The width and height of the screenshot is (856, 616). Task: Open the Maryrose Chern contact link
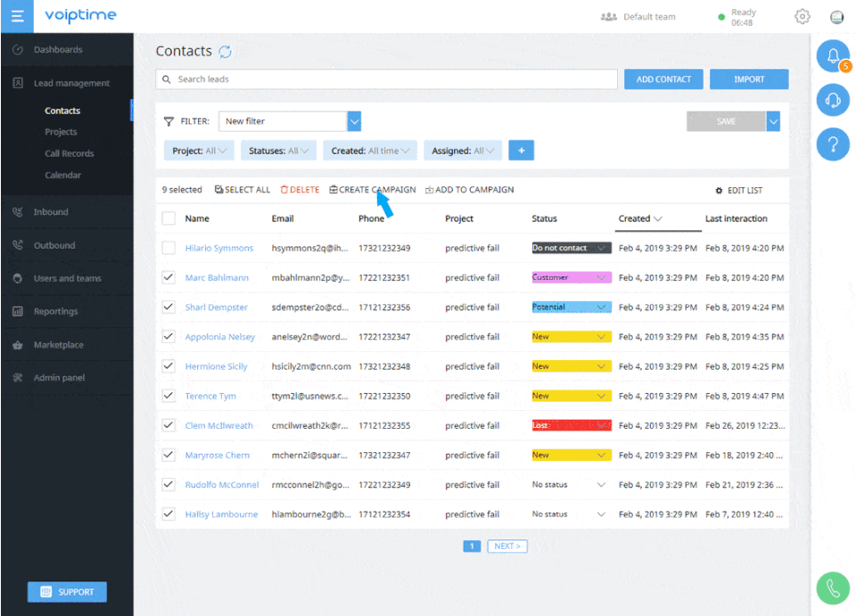coord(218,455)
